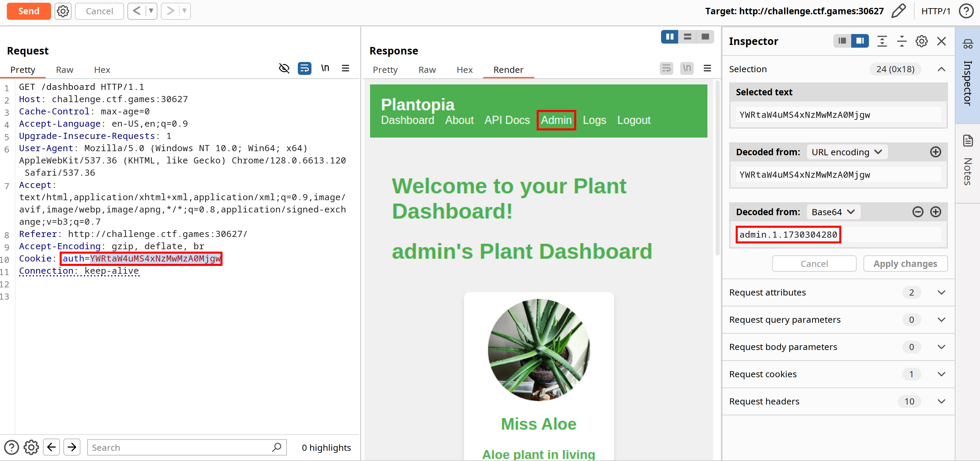980x461 pixels.
Task: Switch to the request Raw tab
Action: (64, 70)
